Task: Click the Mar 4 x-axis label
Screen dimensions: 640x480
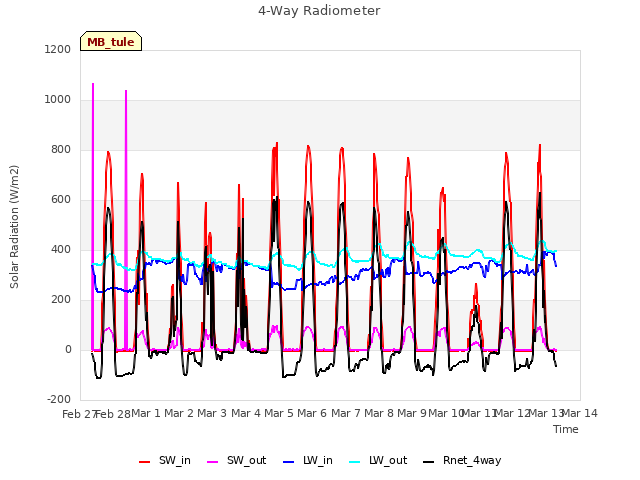Action: [x=246, y=413]
